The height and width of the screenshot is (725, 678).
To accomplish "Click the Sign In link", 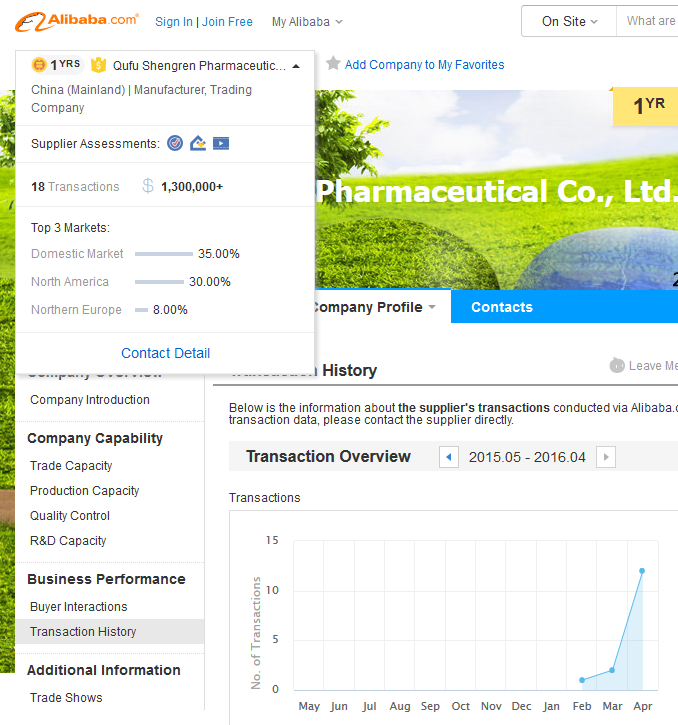I will pos(173,22).
